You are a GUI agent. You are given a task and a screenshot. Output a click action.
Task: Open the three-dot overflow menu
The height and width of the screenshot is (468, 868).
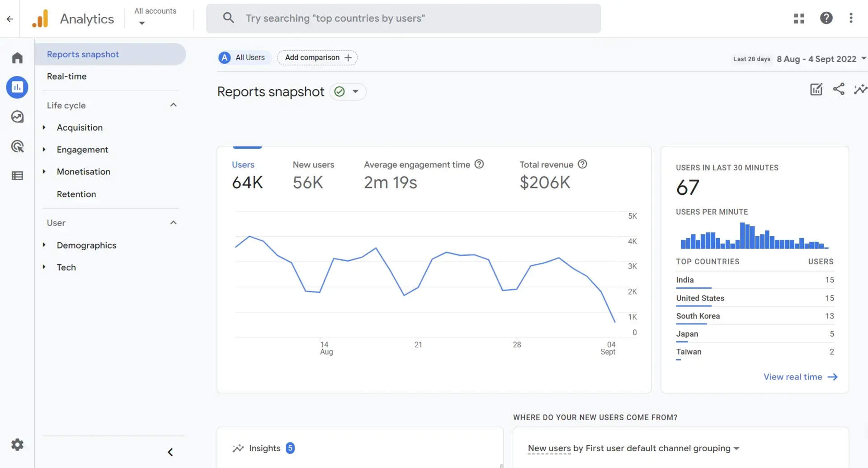[x=851, y=18]
